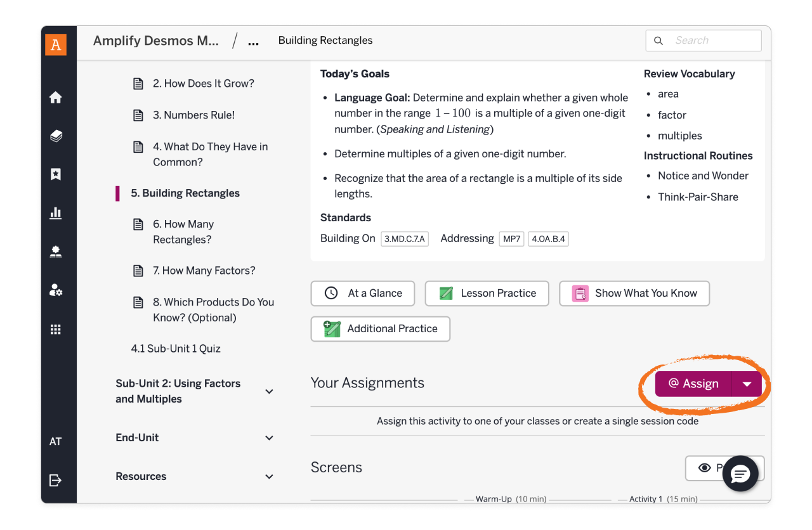Click the At a Glance button

tap(363, 294)
